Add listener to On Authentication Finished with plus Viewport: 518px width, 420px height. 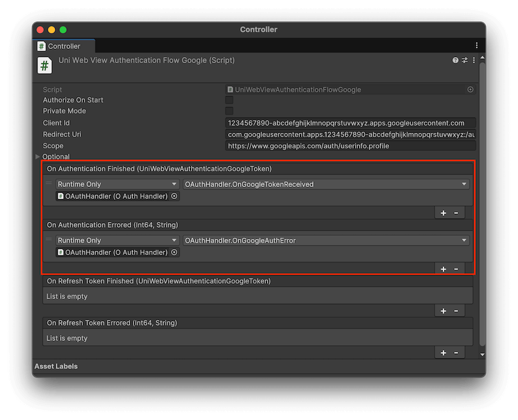click(443, 213)
